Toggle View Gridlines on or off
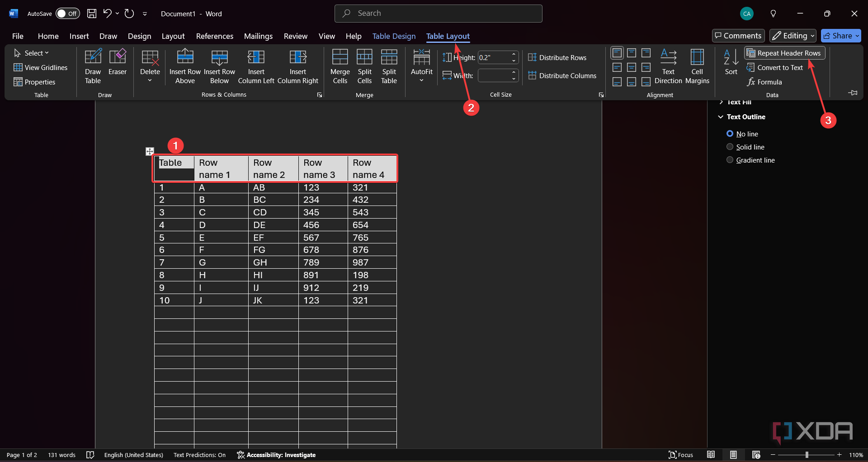 point(41,67)
